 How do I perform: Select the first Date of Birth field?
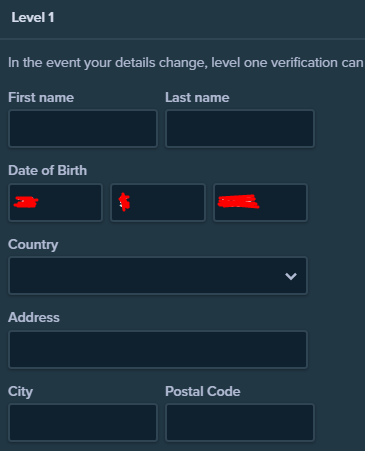(55, 202)
